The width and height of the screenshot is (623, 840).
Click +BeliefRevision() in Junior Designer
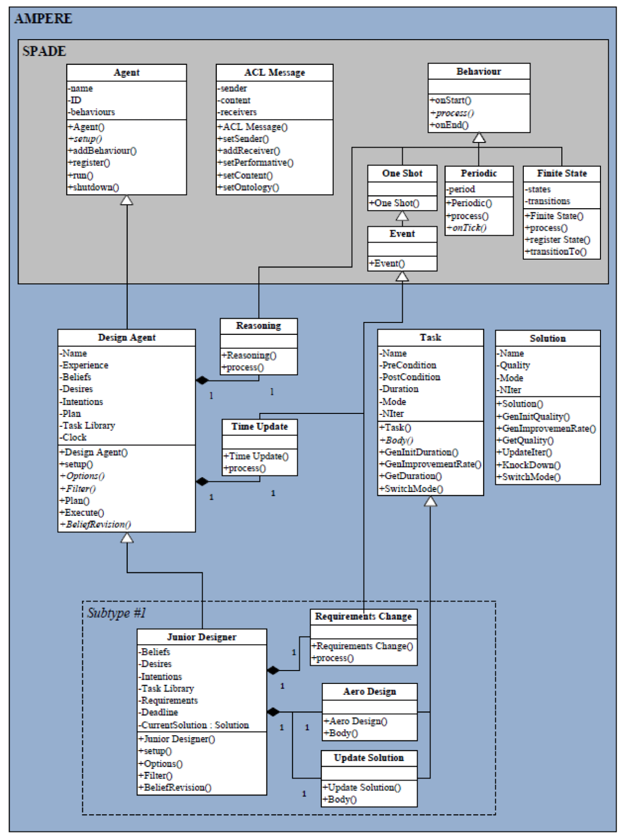pyautogui.click(x=175, y=787)
